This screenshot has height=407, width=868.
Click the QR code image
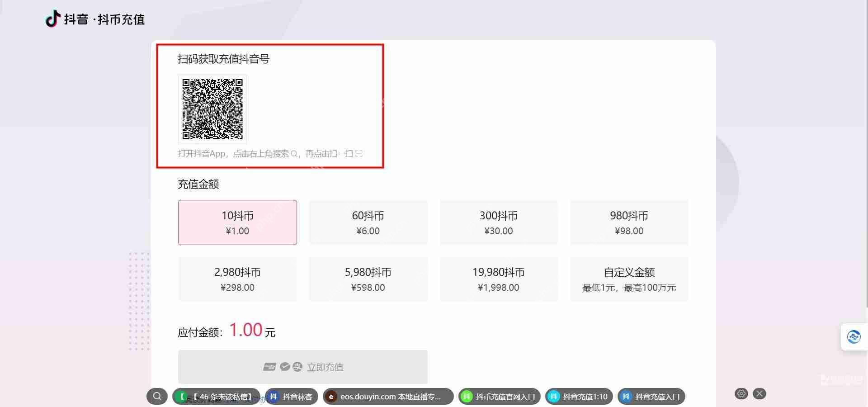212,109
